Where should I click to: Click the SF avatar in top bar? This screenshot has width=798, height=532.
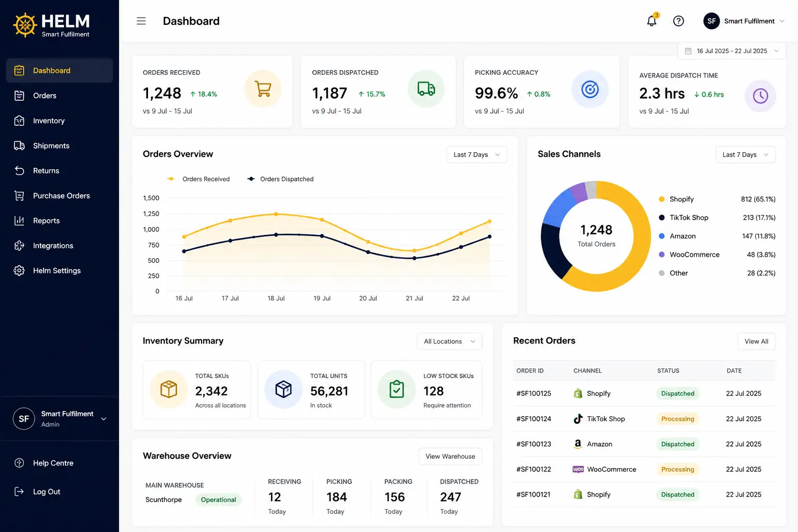pyautogui.click(x=712, y=21)
